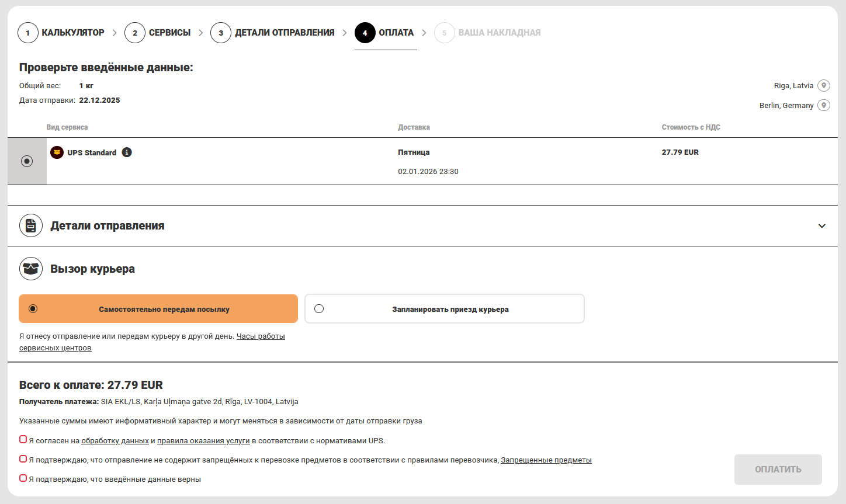
Task: Click the UPS Standard info icon
Action: 127,152
